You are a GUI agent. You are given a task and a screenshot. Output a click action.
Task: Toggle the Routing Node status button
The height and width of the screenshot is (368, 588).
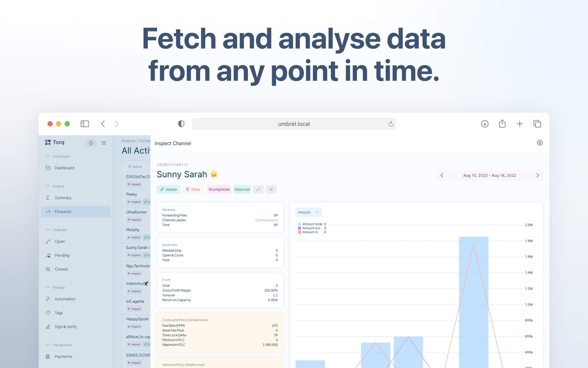click(x=219, y=189)
